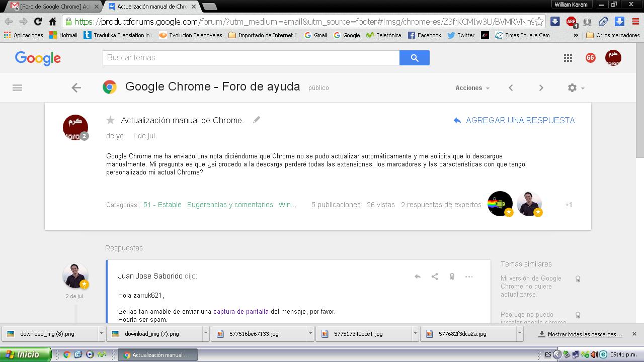
Task: Open options for 577516be67133.jpg download
Action: tap(310, 334)
